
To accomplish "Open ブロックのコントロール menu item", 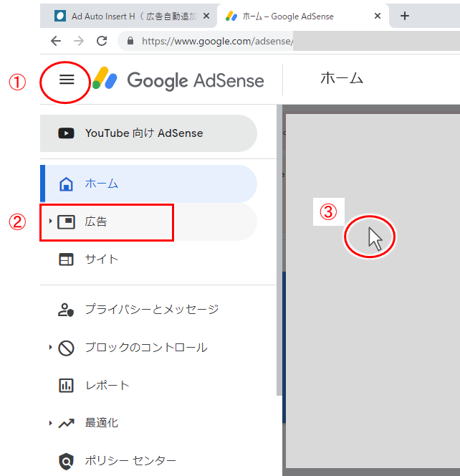I will coord(148,348).
